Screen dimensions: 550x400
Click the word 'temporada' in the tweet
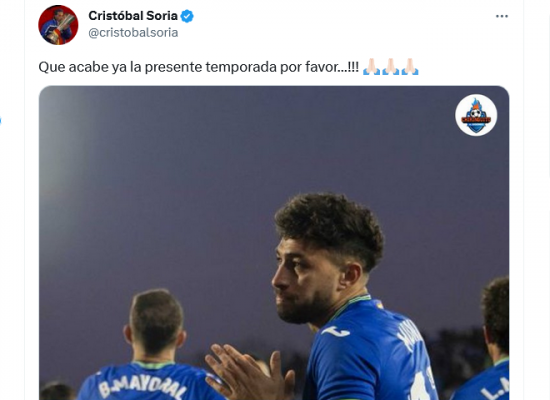pyautogui.click(x=241, y=67)
